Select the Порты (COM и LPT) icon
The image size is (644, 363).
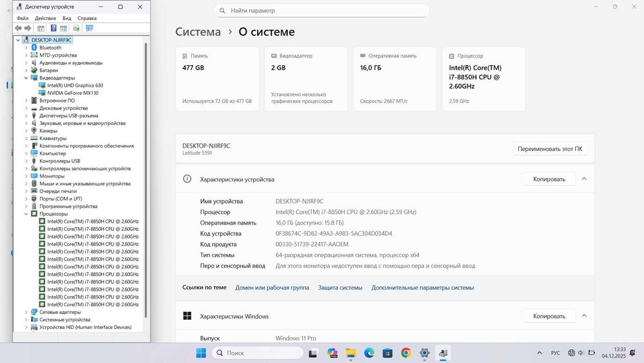pos(34,199)
